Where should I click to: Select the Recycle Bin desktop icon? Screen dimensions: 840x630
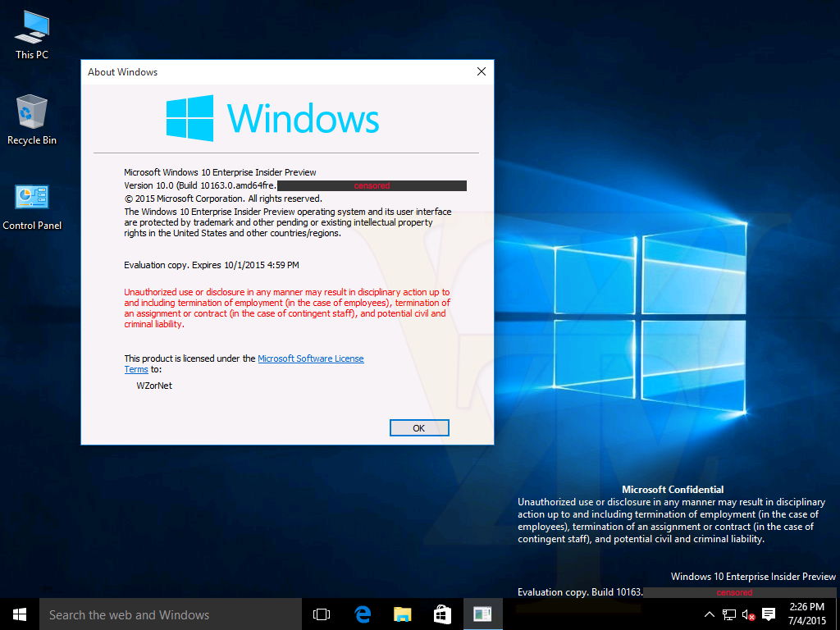pyautogui.click(x=32, y=120)
